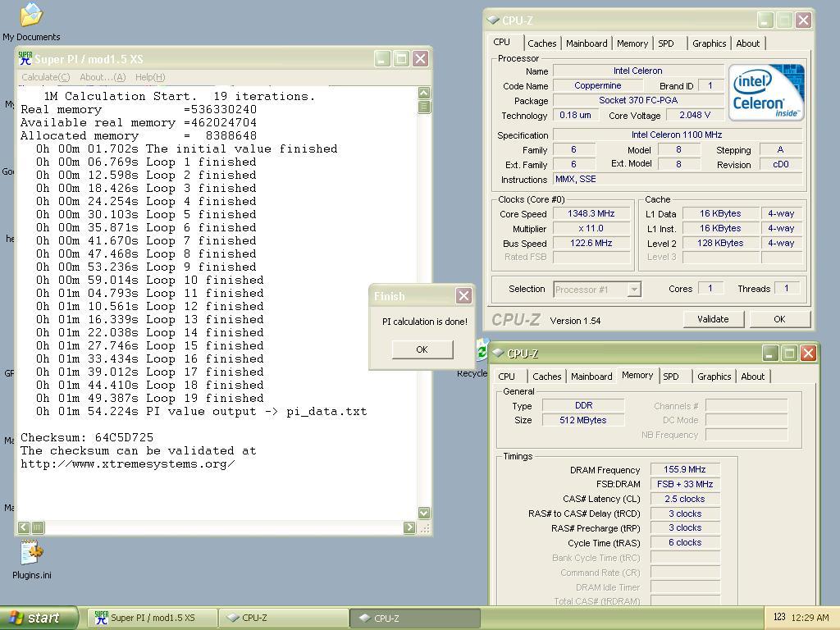
Task: Switch to Graphics tab in top CPU-Z
Action: [709, 43]
